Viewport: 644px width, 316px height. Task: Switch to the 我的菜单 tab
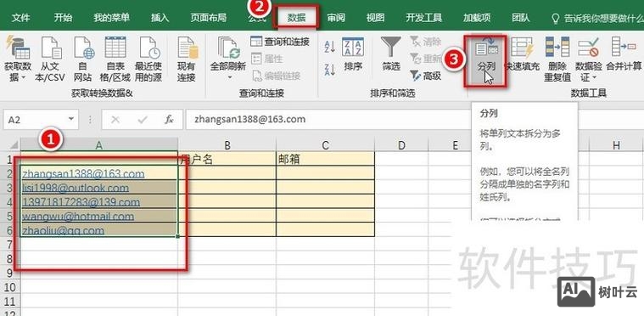pyautogui.click(x=111, y=18)
